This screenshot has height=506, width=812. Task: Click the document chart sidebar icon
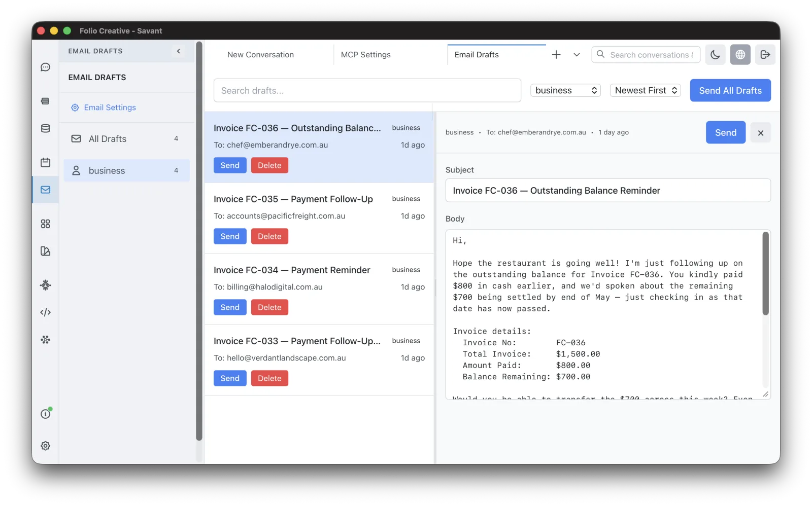point(45,251)
